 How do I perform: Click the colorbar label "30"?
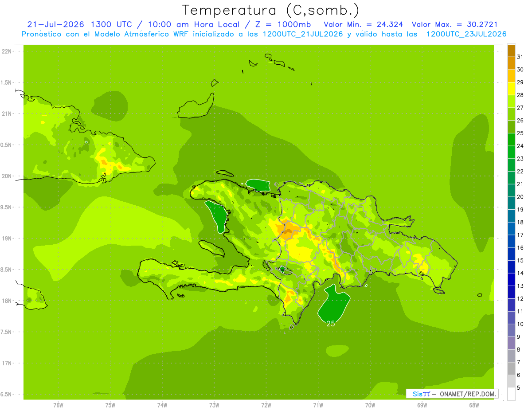coord(520,69)
